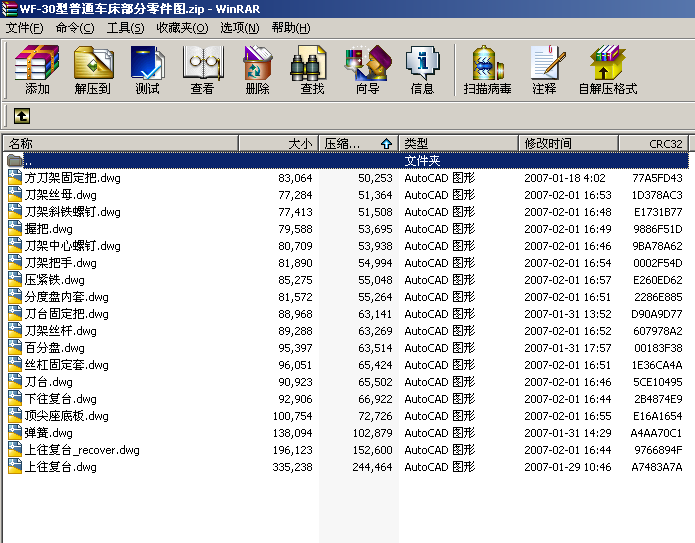The image size is (695, 543).
Task: Select file 刀架斜铁螺钉.dwg
Action: [72, 211]
